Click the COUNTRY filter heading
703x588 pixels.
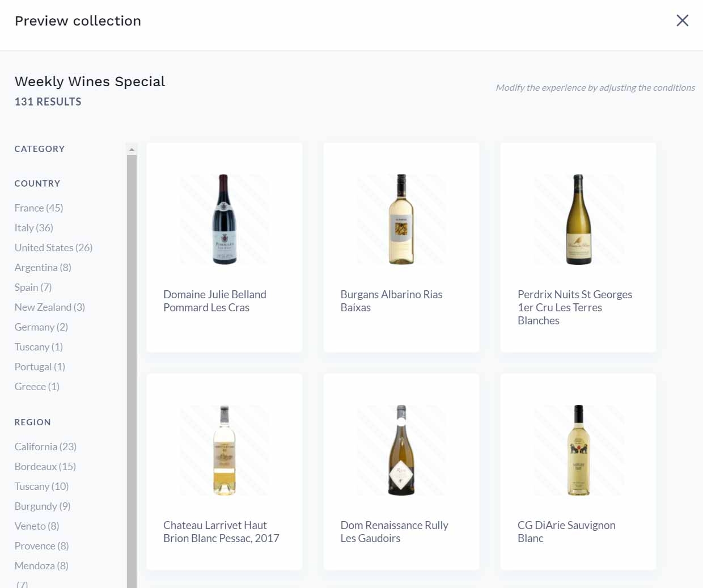(x=37, y=184)
